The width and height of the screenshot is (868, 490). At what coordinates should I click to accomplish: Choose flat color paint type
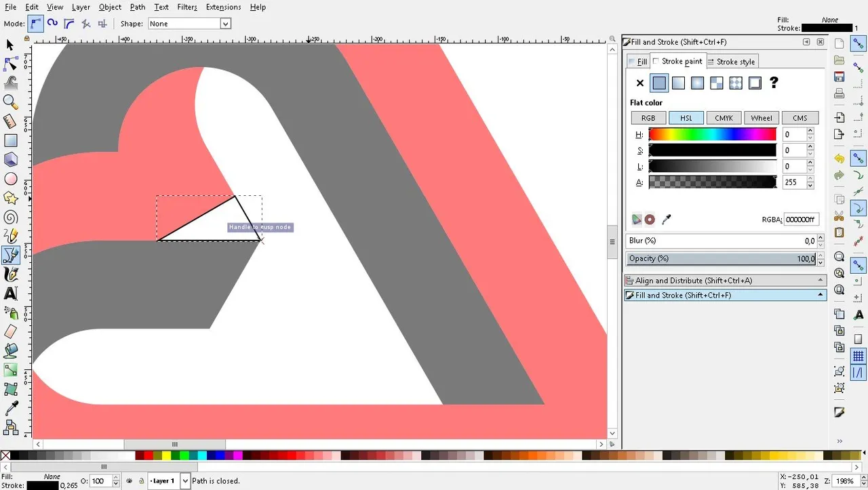[x=659, y=83]
